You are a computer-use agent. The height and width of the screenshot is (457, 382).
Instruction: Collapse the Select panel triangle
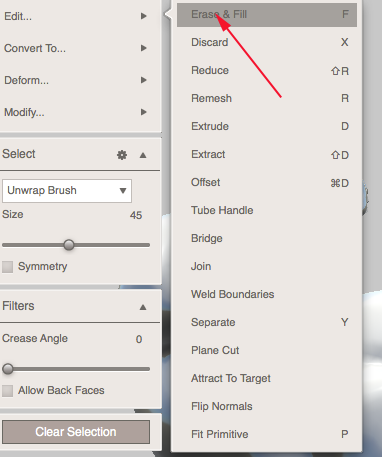[143, 155]
